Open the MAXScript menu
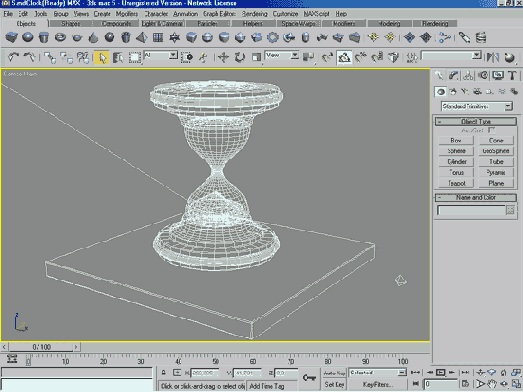This screenshot has width=523, height=392. (317, 14)
